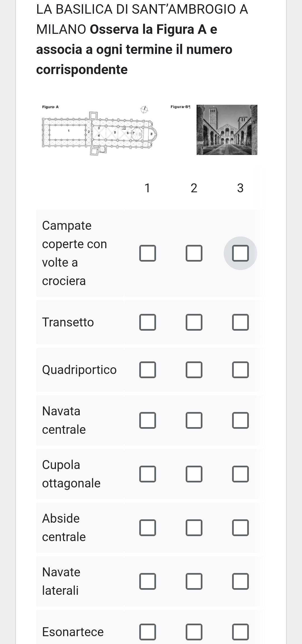Tick column 1 for Transetto
The image size is (302, 644).
click(x=148, y=322)
